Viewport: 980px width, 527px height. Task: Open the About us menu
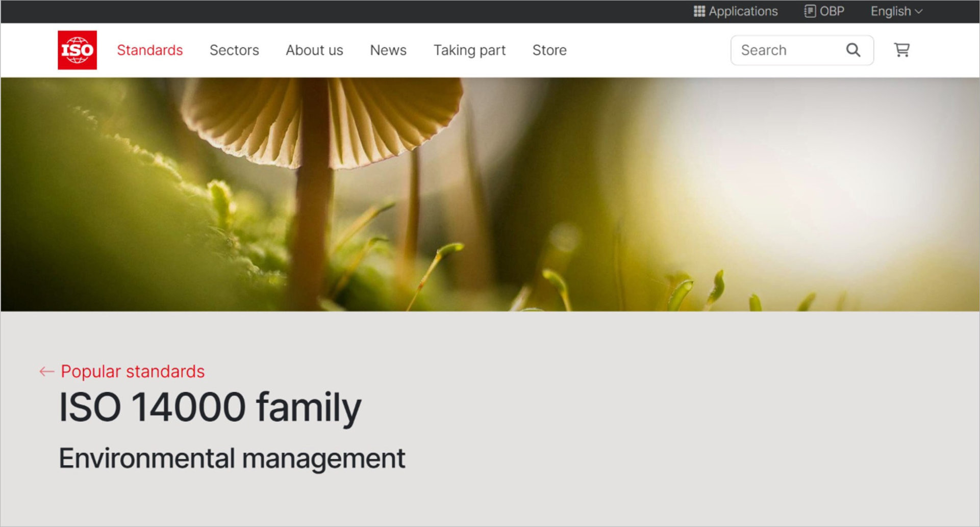pyautogui.click(x=314, y=50)
